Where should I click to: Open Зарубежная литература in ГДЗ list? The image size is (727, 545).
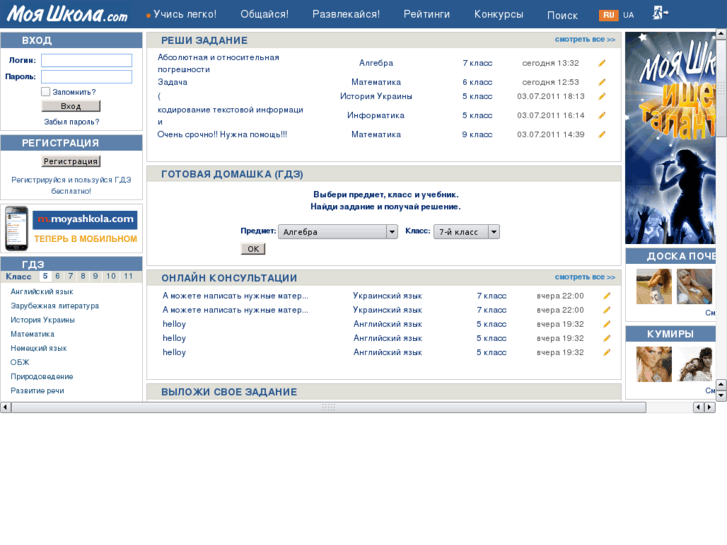point(55,306)
